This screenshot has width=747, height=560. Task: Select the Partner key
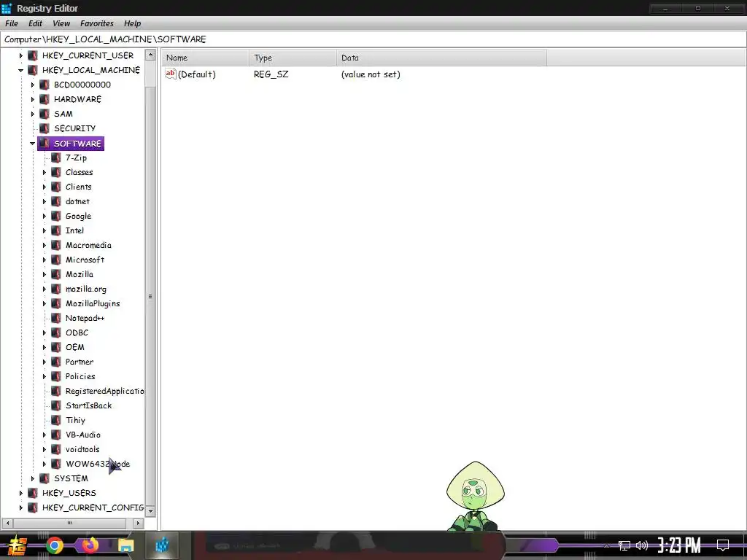coord(79,362)
